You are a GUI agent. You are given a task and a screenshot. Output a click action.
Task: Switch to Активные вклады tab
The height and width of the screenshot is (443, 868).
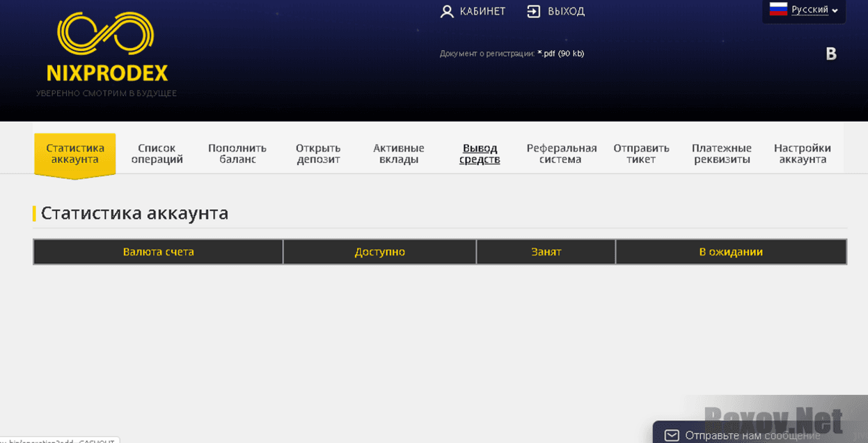click(399, 154)
